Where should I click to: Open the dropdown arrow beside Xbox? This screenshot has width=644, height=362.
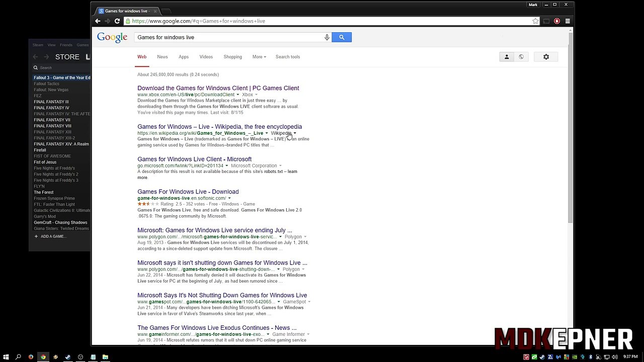256,95
